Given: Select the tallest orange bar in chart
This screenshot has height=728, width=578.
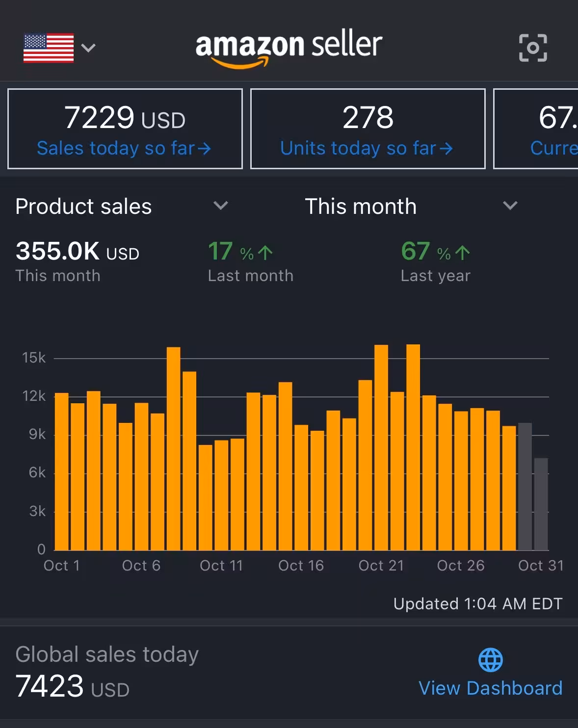Looking at the screenshot, I should pos(413,446).
